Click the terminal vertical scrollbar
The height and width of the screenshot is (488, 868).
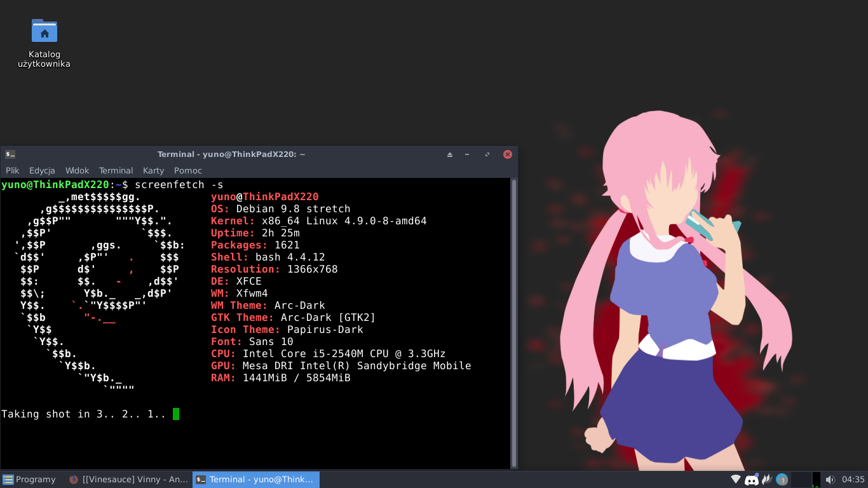pos(513,323)
